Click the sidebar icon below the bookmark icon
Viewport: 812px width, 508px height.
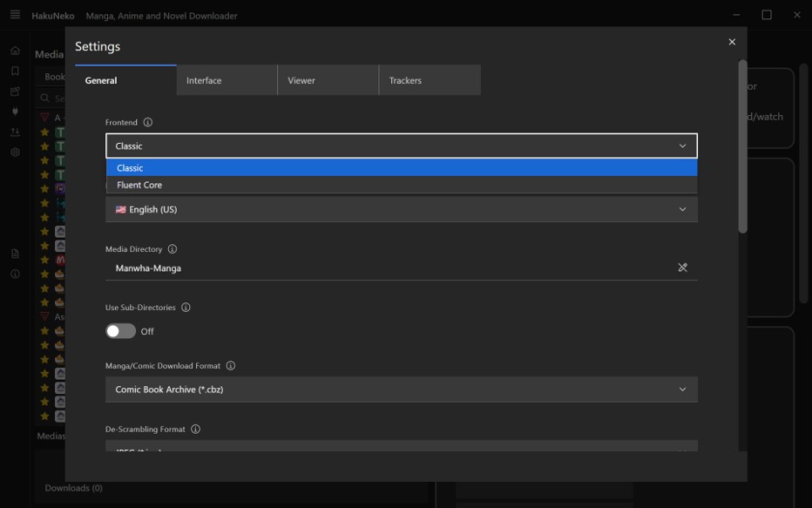pyautogui.click(x=15, y=91)
